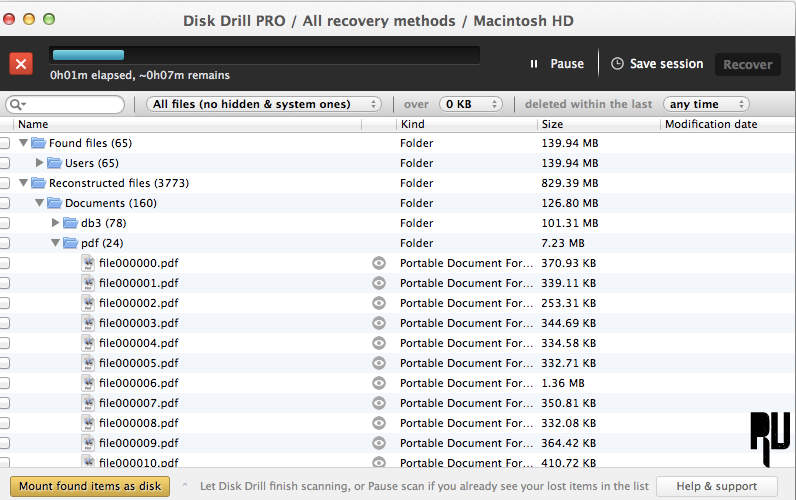Expand the db3 (78) folder
Viewport: 796px width, 500px height.
56,222
